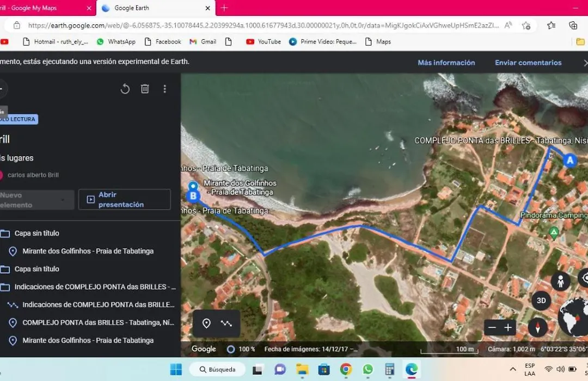Screen dimensions: 588x381
Task: Switch to the Google Earth tab
Action: pyautogui.click(x=156, y=8)
